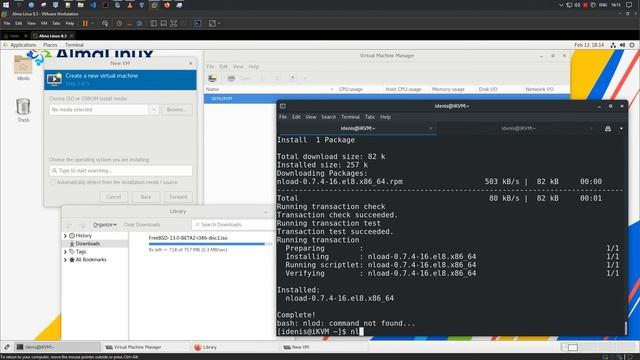Open the VLC cone taskbar icon

129,5
